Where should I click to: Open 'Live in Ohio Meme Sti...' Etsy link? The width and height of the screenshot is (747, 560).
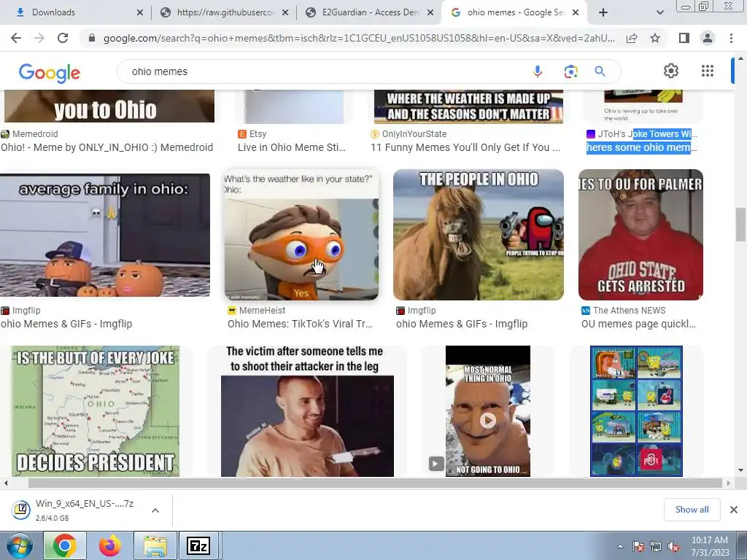292,147
